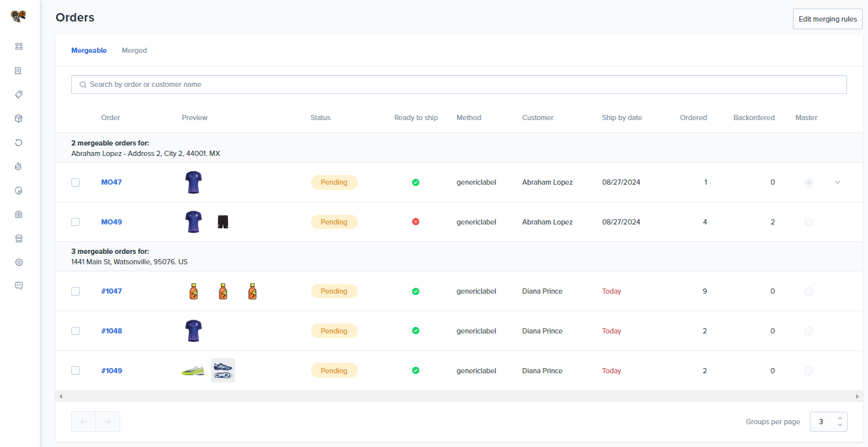Click the chat bubble icon in sidebar
The height and width of the screenshot is (447, 868).
(19, 286)
